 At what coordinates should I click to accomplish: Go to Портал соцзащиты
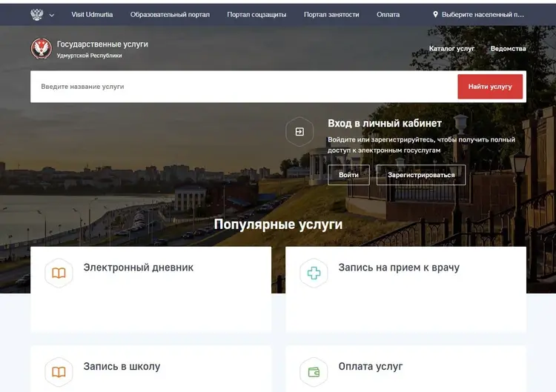coord(257,15)
